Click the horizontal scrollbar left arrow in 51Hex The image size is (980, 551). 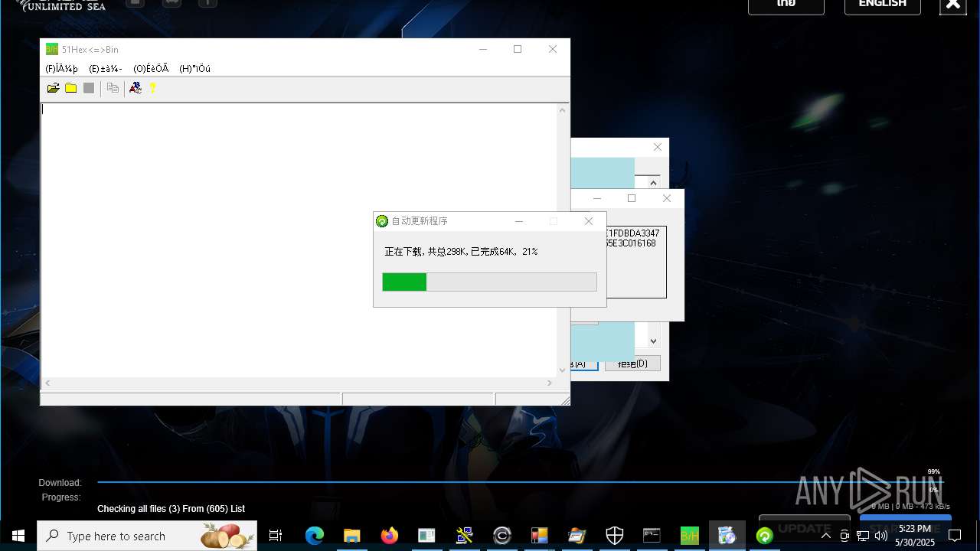(47, 383)
